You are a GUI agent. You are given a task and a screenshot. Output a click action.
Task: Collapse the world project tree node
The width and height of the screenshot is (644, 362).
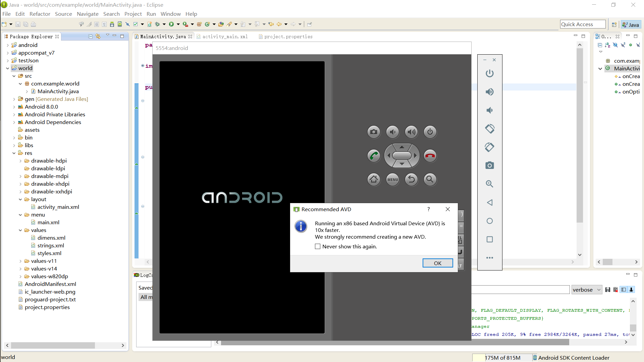click(7, 68)
